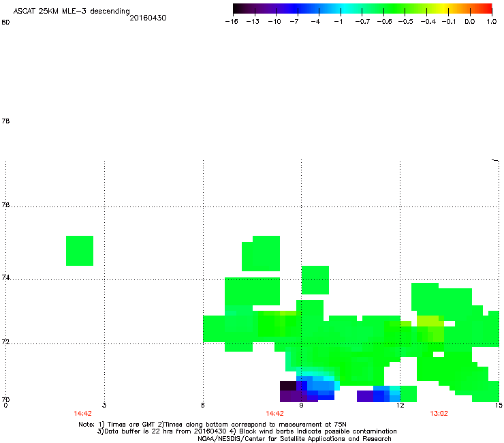Click the date label '20160430' under the title
The height and width of the screenshot is (443, 504).
point(148,18)
